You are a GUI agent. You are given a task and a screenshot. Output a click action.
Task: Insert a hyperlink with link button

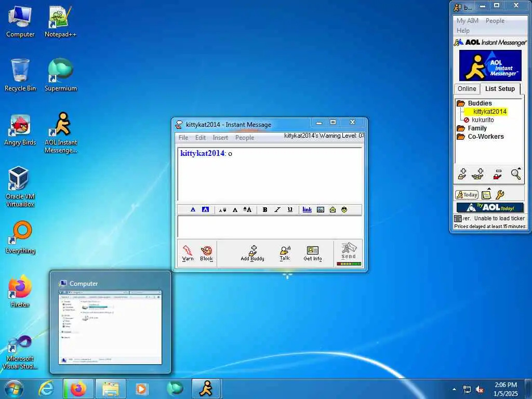coord(307,210)
